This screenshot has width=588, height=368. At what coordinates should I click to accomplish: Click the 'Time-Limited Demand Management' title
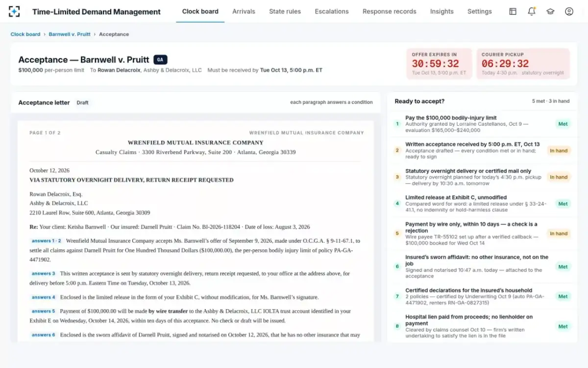coord(97,12)
